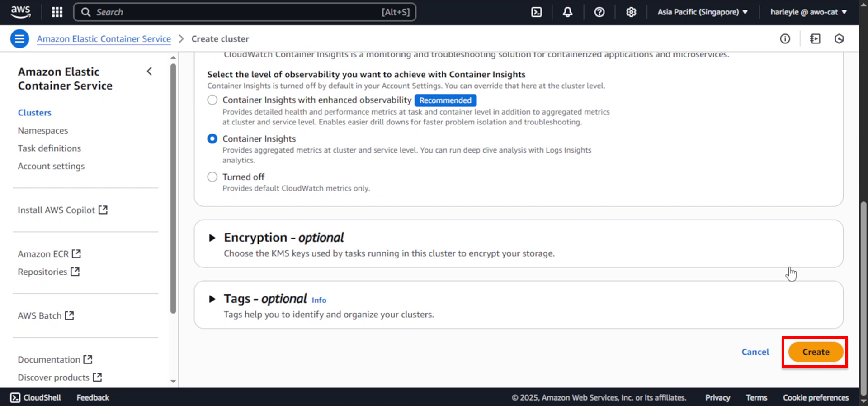
Task: Open the Terms footer link
Action: point(756,397)
